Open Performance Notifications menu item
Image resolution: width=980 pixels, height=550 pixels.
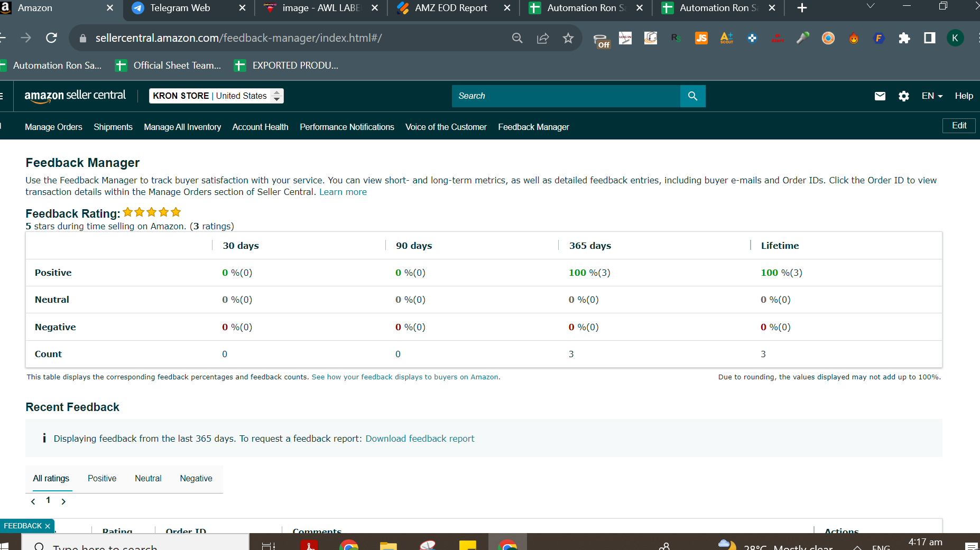pos(347,127)
